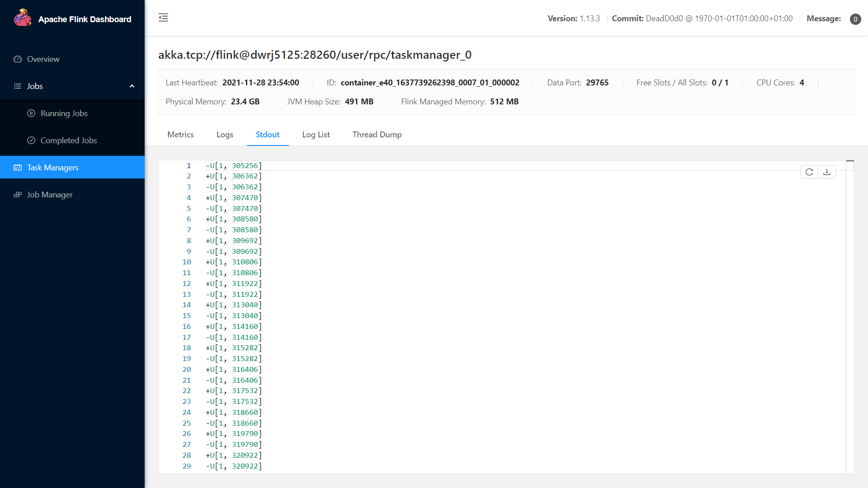868x488 pixels.
Task: Click the Task Managers sidebar icon
Action: click(x=18, y=168)
